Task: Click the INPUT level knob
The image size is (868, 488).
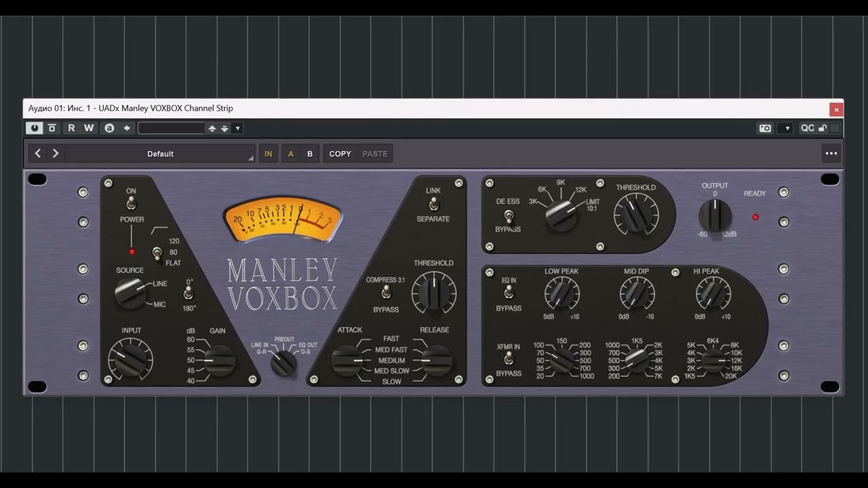Action: [x=130, y=359]
